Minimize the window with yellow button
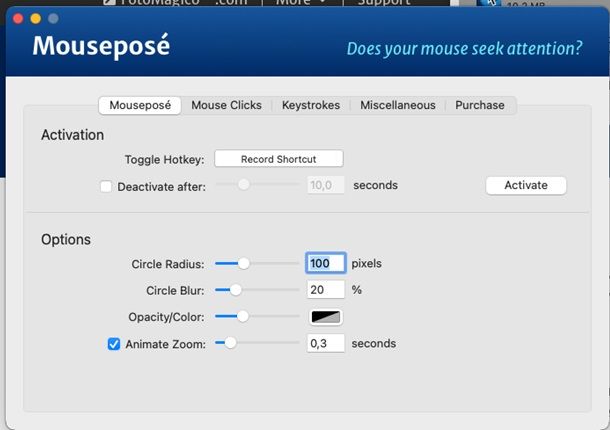Image resolution: width=610 pixels, height=430 pixels. click(36, 18)
